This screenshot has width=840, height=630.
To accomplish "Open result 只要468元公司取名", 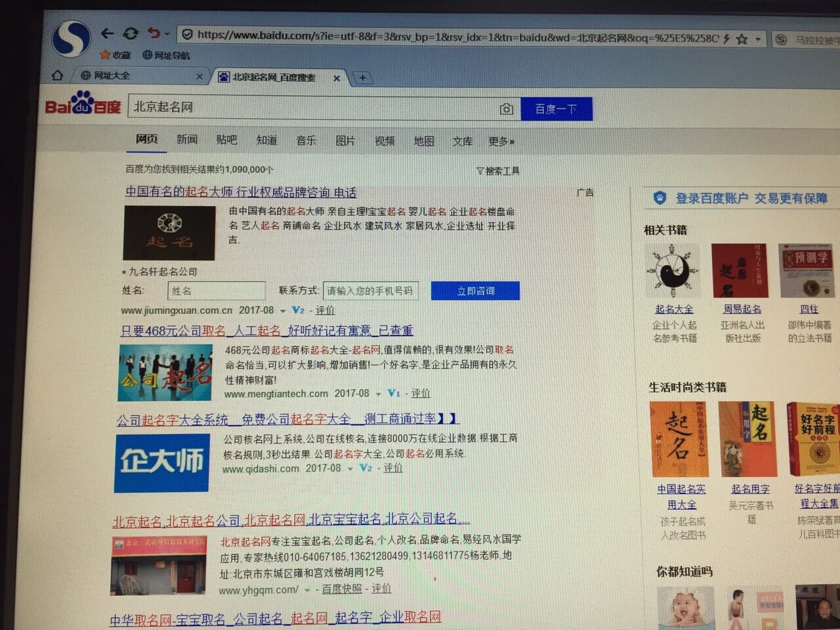I will (x=267, y=331).
